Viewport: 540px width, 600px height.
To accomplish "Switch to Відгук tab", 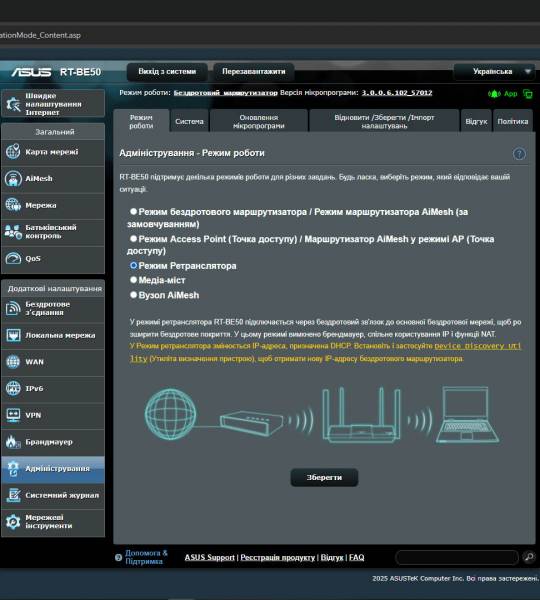I will (476, 121).
